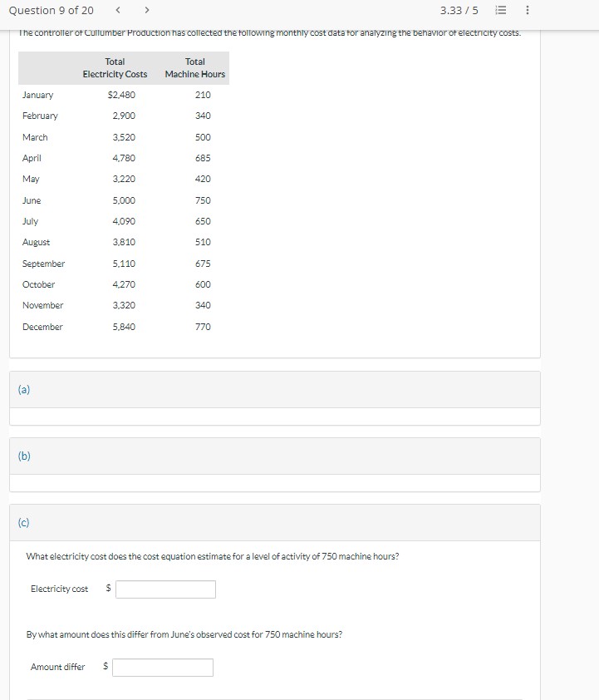The height and width of the screenshot is (700, 599).
Task: Click the June row in the cost table
Action: pos(116,200)
